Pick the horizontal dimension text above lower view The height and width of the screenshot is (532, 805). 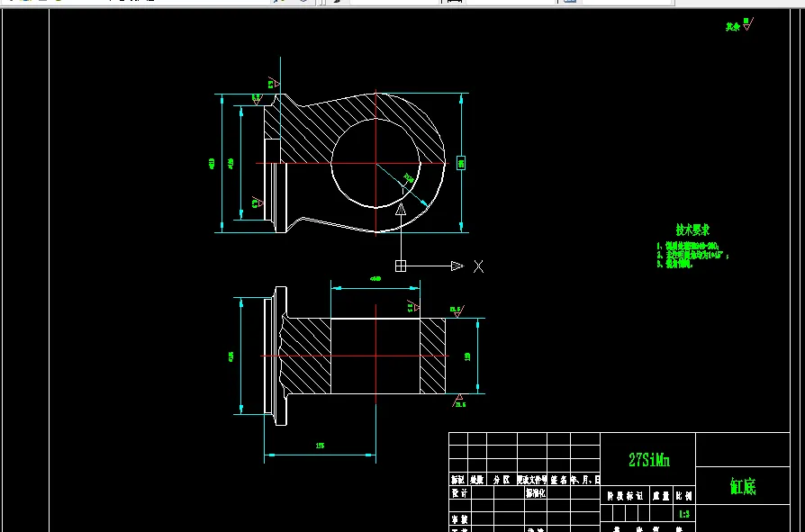pos(375,278)
